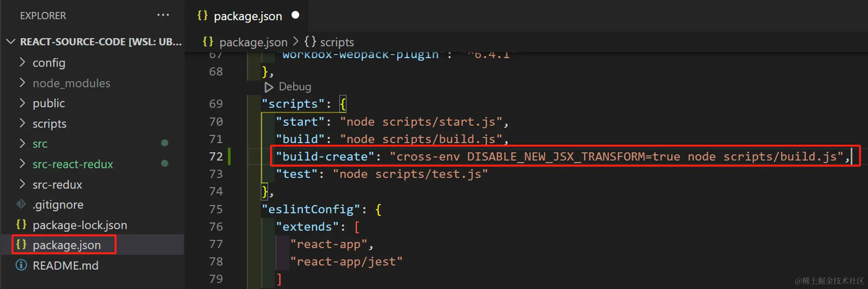Click scripts in the breadcrumb

337,42
